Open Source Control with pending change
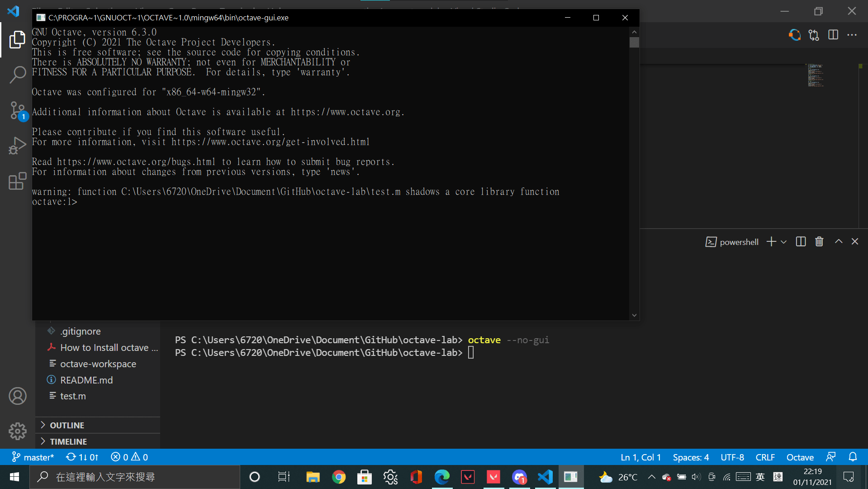868x489 pixels. point(17,110)
